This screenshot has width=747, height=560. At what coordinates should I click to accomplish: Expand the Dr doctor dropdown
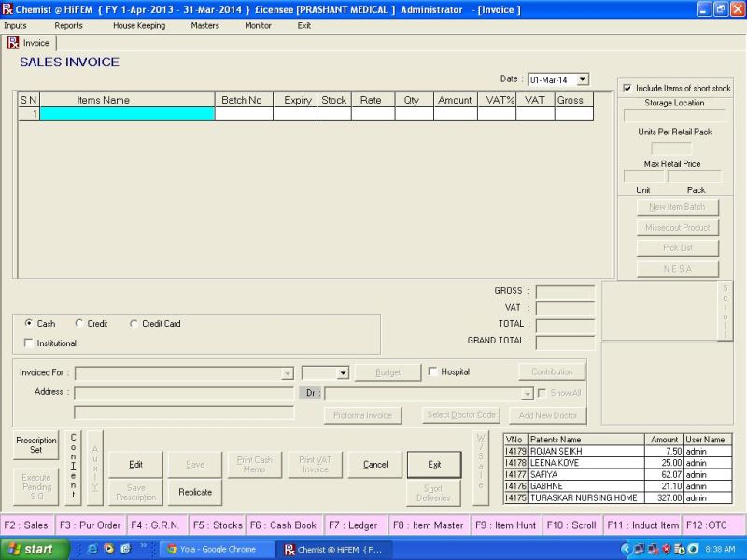coord(527,394)
